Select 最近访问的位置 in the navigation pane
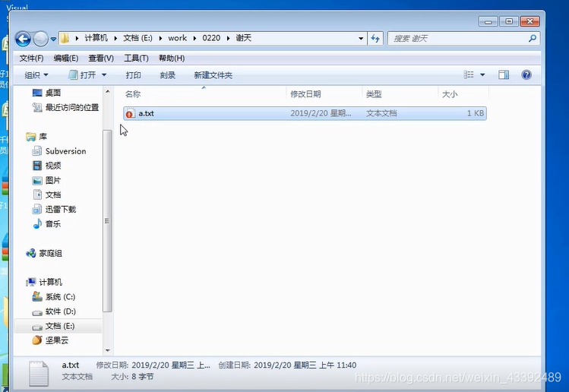 pyautogui.click(x=65, y=107)
